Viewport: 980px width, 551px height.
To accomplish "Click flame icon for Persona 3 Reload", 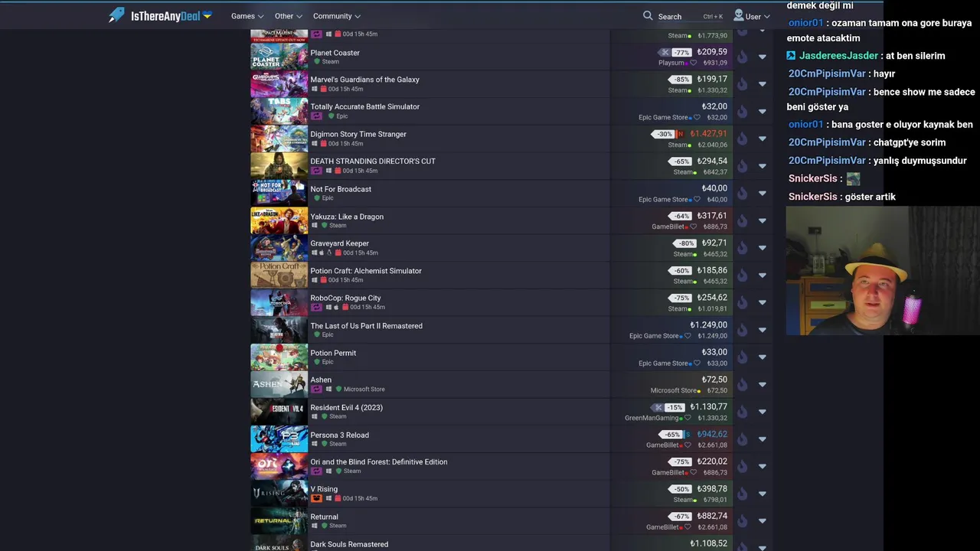I will 742,439.
